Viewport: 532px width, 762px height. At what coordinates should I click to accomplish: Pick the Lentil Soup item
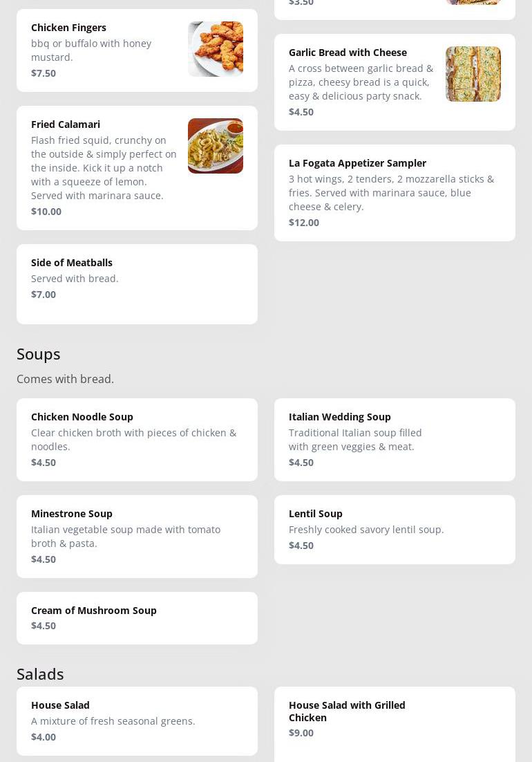click(x=316, y=514)
